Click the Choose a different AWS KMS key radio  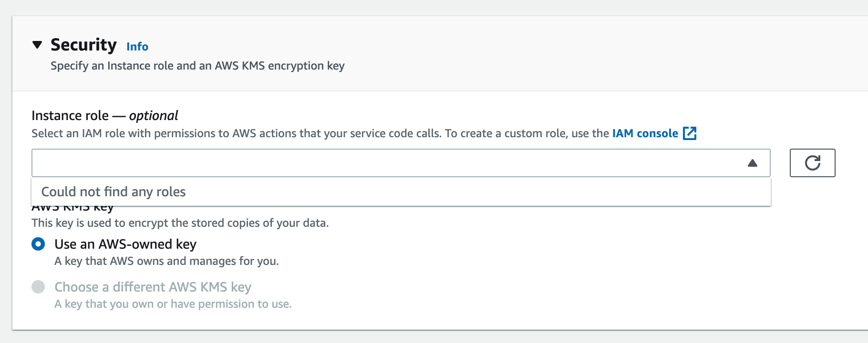pos(38,287)
